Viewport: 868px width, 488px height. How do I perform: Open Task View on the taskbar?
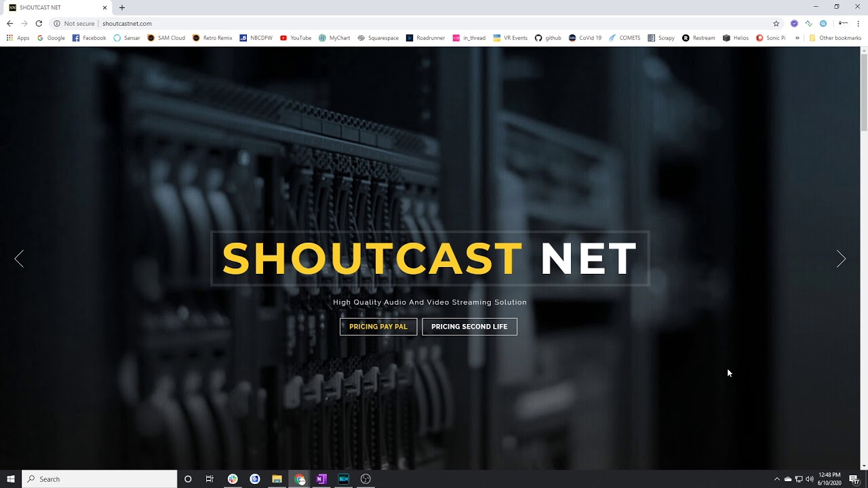coord(210,479)
